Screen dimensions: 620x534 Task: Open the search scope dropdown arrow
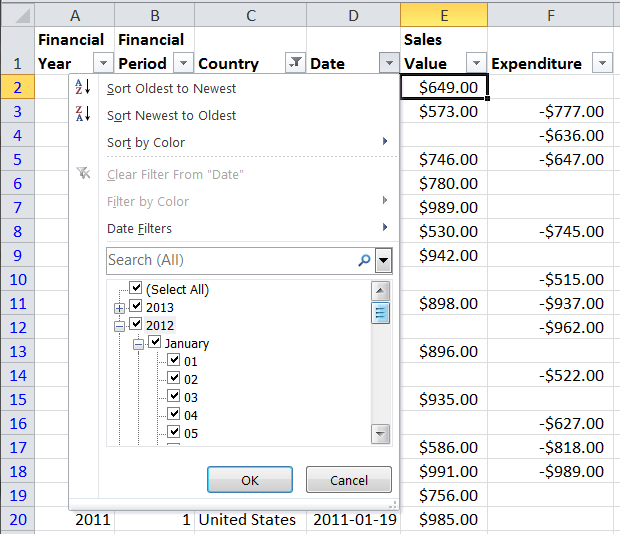pyautogui.click(x=383, y=260)
